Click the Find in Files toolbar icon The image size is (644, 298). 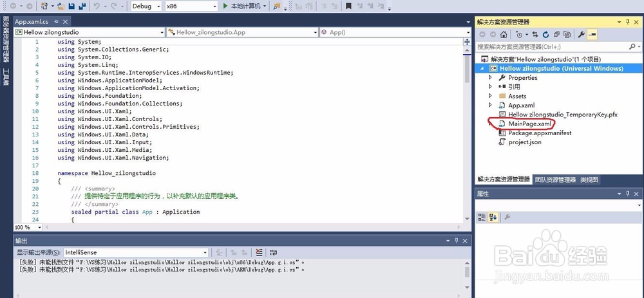tap(276, 6)
